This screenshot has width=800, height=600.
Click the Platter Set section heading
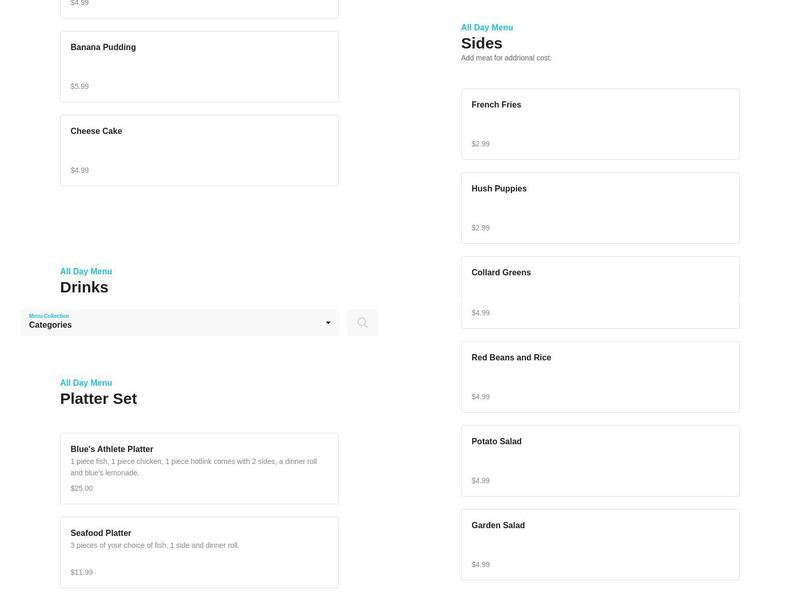point(98,399)
